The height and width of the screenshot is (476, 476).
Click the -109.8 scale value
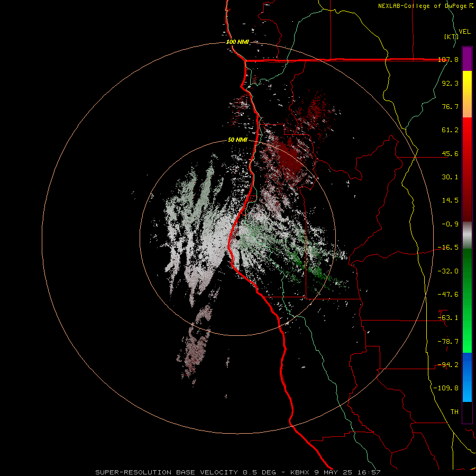pyautogui.click(x=446, y=388)
